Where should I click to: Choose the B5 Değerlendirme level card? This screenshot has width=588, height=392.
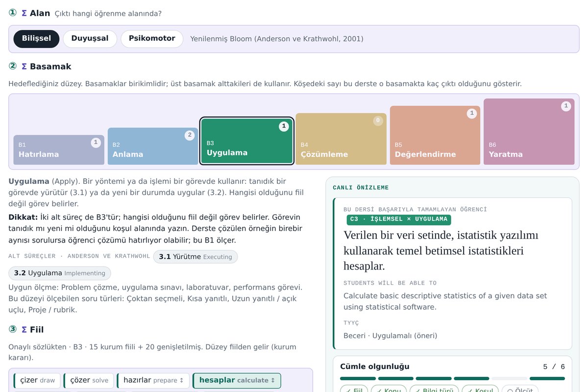click(435, 135)
